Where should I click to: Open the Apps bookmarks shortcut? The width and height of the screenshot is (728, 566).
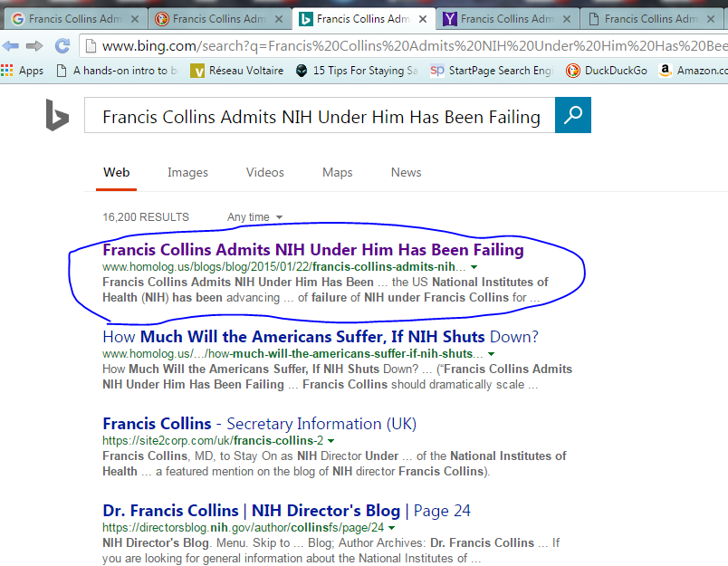click(23, 71)
